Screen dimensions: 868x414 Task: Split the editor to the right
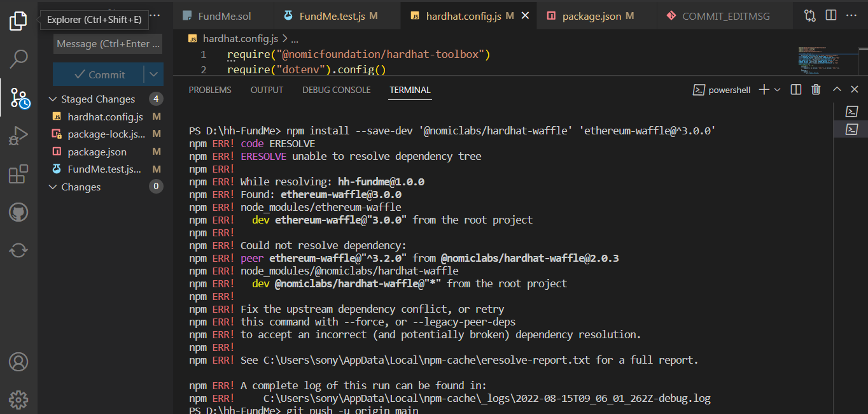[x=831, y=15]
